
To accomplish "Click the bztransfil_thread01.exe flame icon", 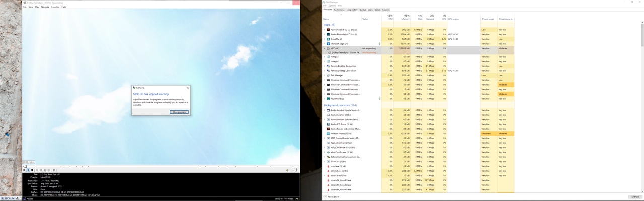I will (328, 180).
